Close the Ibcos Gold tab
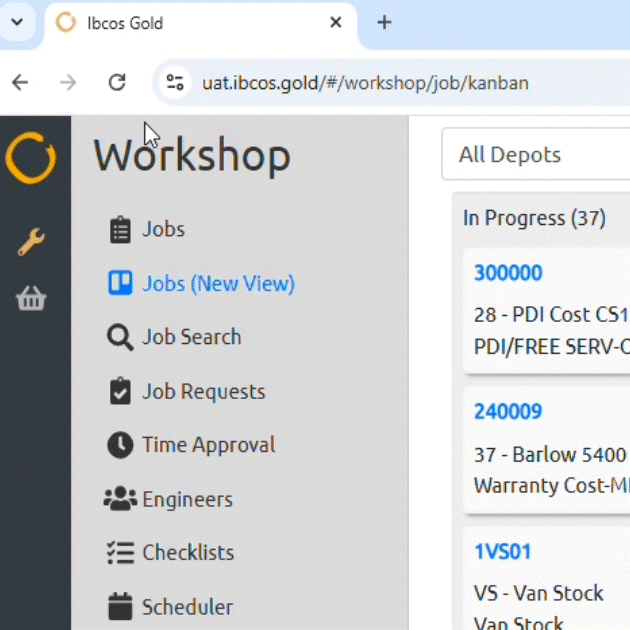This screenshot has height=630, width=630. (x=335, y=22)
